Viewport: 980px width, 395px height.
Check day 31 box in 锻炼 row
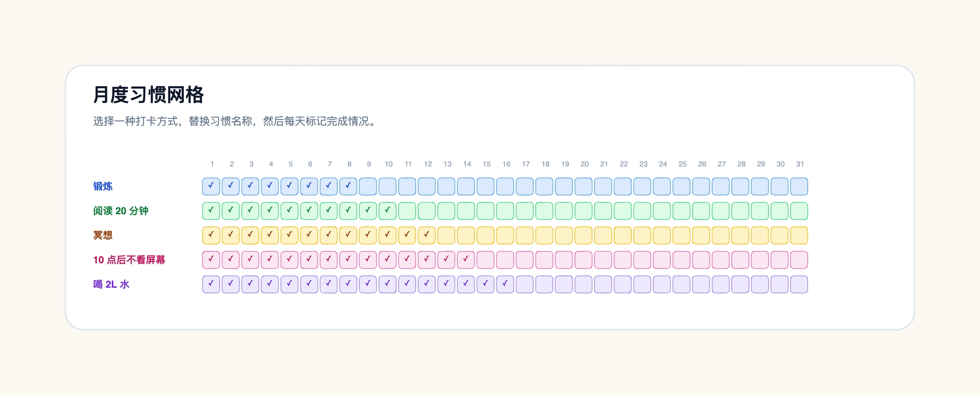pyautogui.click(x=799, y=186)
